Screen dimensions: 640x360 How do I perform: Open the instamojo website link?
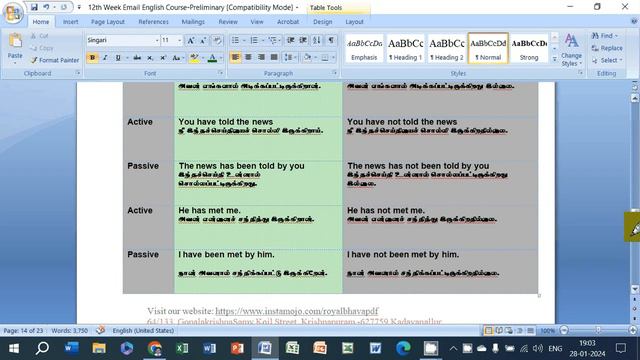[297, 311]
